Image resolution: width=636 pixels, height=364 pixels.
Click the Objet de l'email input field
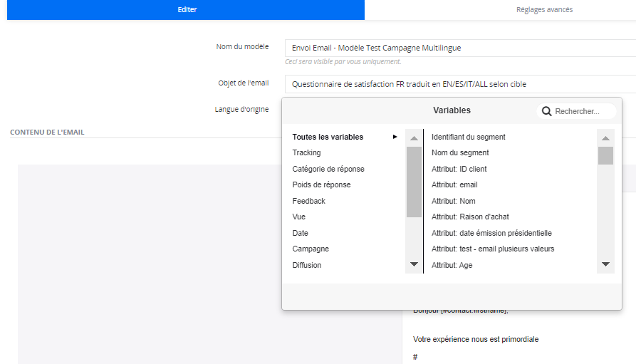pos(459,84)
